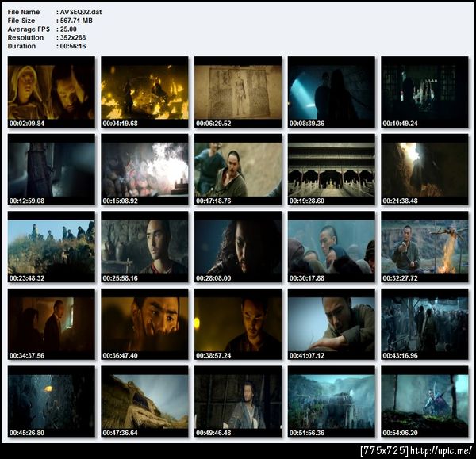476x459 pixels.
Task: Click the resolution value 352x288
Action: pos(73,37)
